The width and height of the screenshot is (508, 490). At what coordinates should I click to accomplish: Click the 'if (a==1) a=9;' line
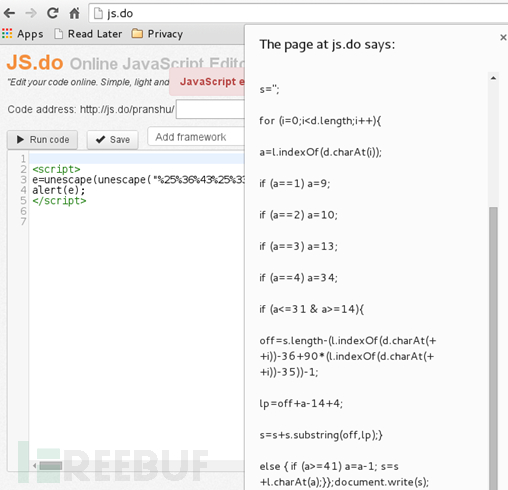(295, 183)
